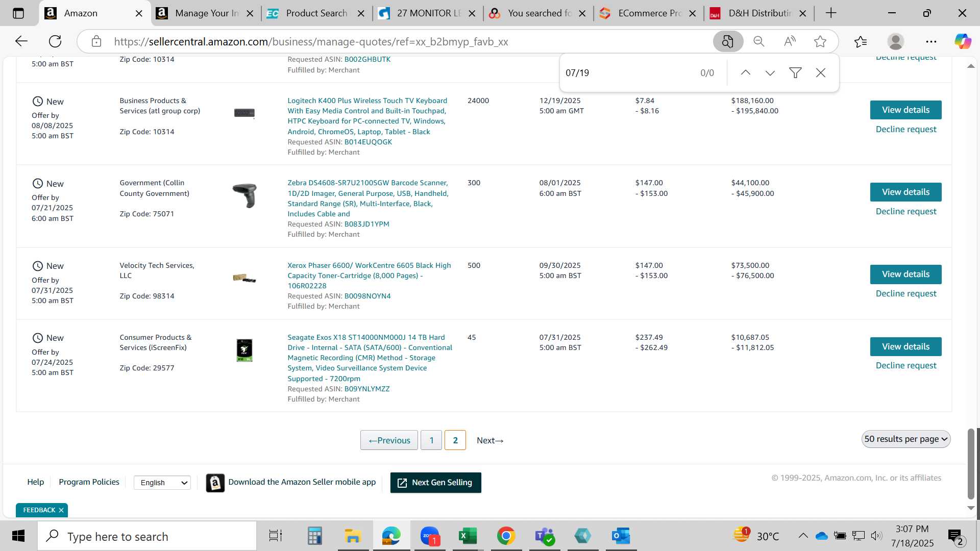Open Task View on the taskbar
This screenshot has height=551, width=980.
click(x=276, y=536)
